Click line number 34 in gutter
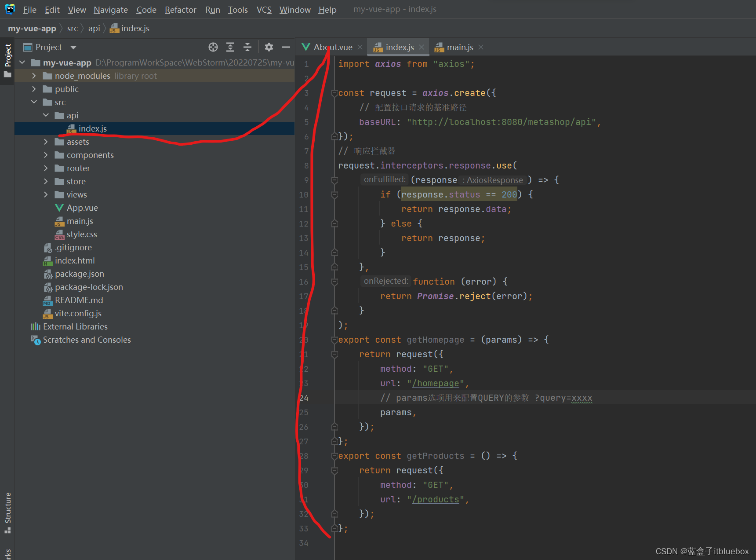756x560 pixels. click(304, 543)
